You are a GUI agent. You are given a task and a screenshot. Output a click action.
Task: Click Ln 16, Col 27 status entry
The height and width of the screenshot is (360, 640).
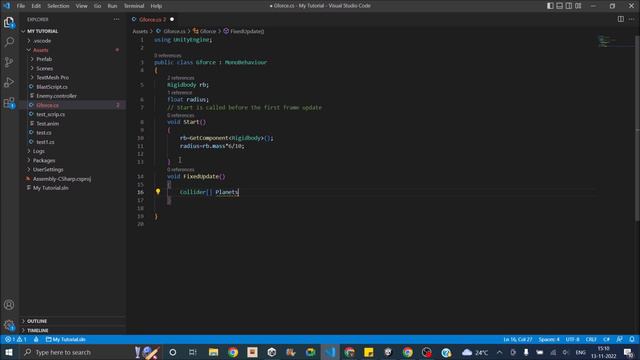pyautogui.click(x=517, y=339)
